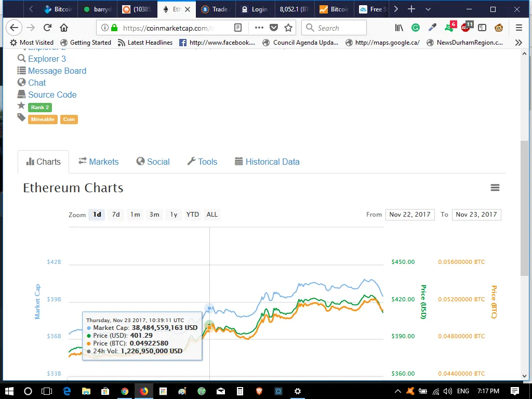Activate the eyedropper color picker extension
The width and height of the screenshot is (532, 399).
tap(432, 28)
